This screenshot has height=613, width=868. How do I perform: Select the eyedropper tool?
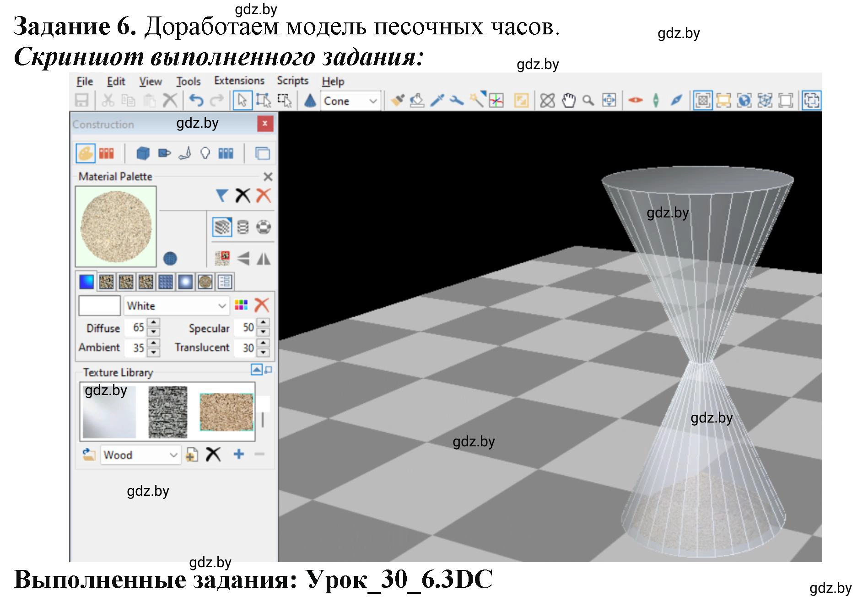pos(437,100)
